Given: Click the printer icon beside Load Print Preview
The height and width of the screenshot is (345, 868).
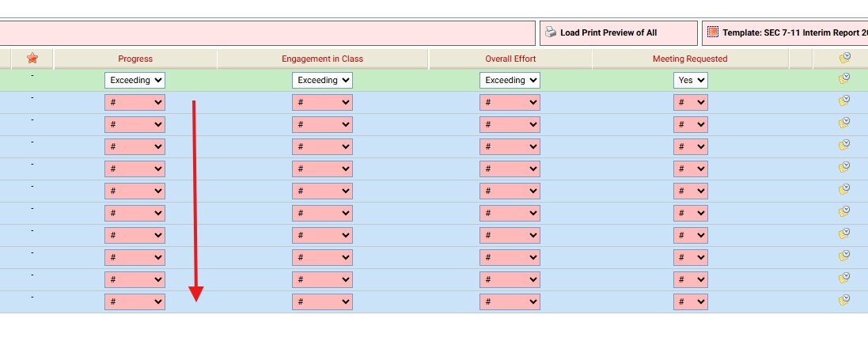Looking at the screenshot, I should 551,32.
